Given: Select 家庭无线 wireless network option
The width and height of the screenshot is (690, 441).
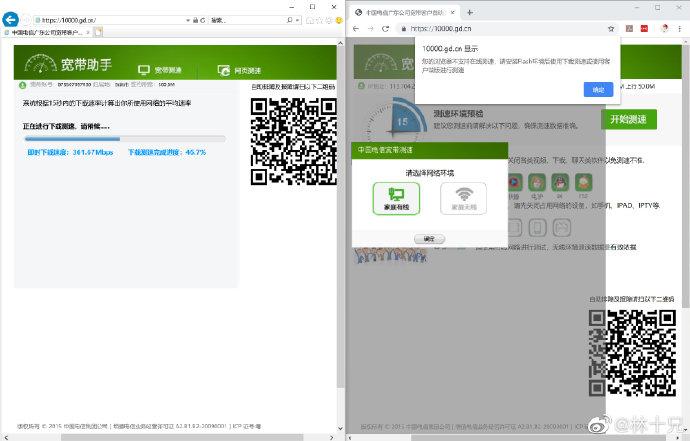Looking at the screenshot, I should 463,198.
